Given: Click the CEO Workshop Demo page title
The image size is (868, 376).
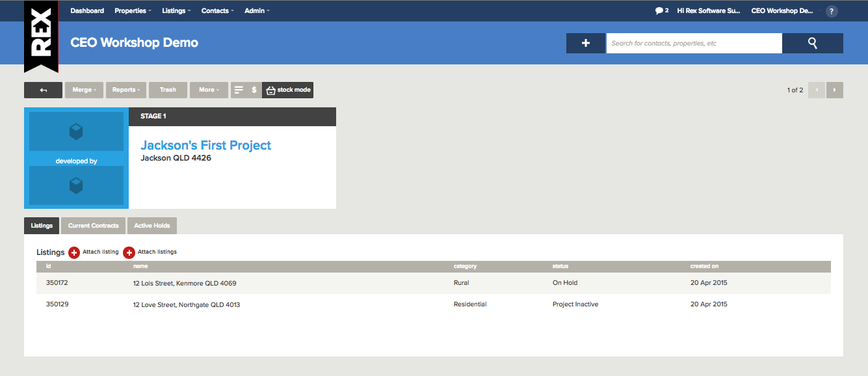Looking at the screenshot, I should (x=134, y=43).
